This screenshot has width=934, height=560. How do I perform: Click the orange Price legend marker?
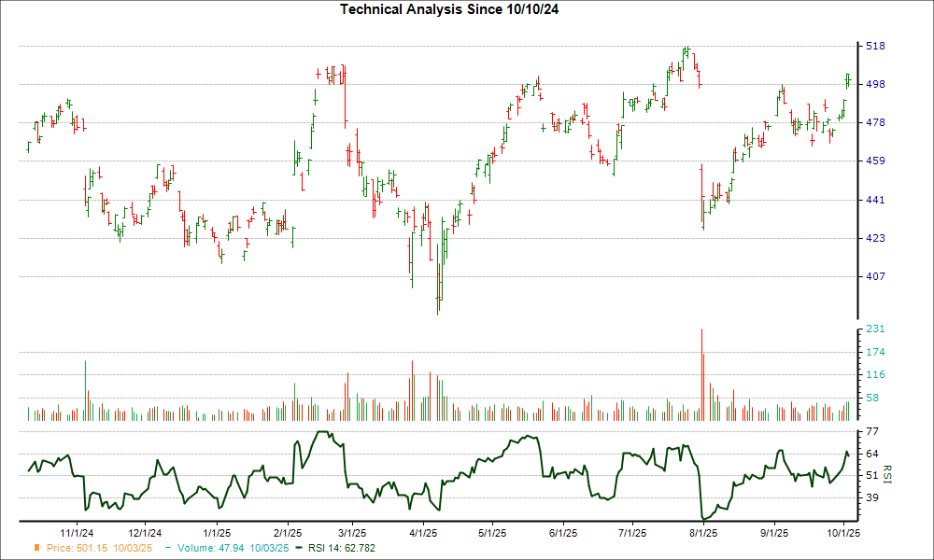37,548
